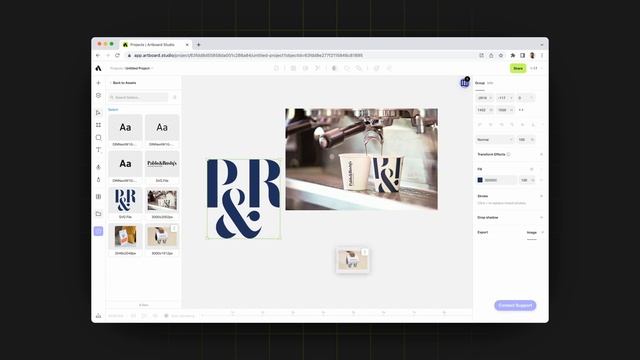Click the browser reload icon
The image size is (640, 360).
[x=118, y=56]
